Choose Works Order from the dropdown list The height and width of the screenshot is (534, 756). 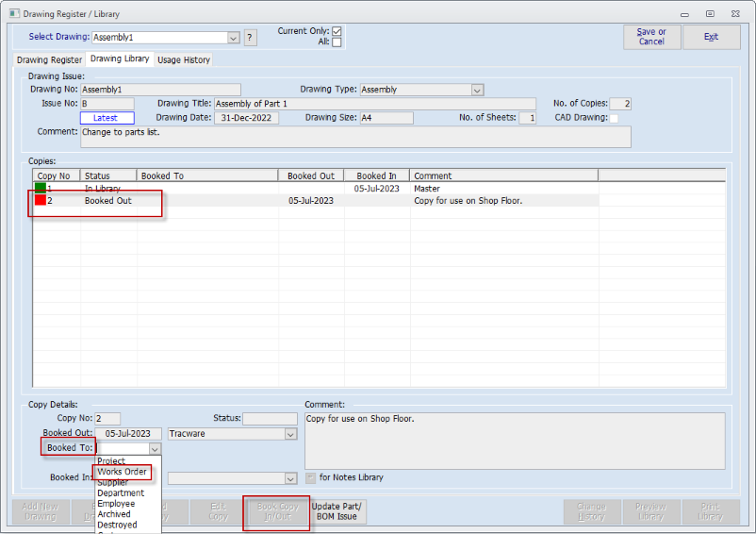click(x=122, y=472)
